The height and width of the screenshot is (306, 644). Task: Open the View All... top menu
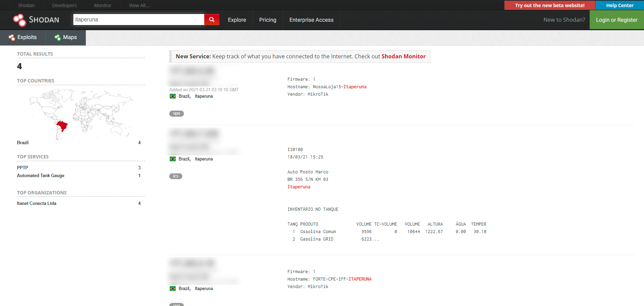tap(139, 5)
